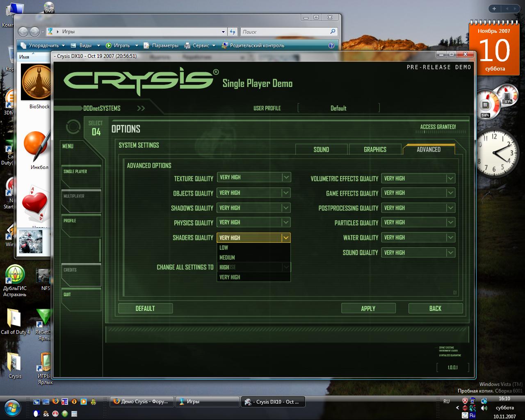Switch to the Игры taskbar button
Screen dimensions: 525x420
[x=207, y=402]
